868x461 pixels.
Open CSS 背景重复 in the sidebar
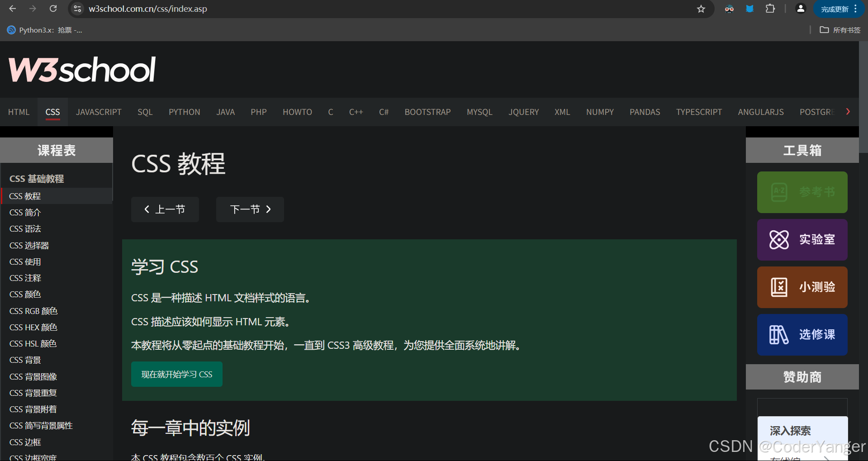[x=57, y=393]
